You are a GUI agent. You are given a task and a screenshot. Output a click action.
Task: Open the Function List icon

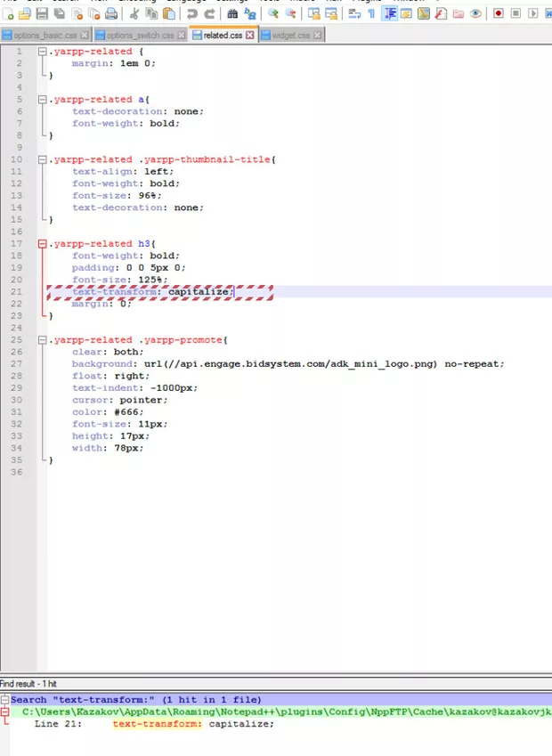pos(441,13)
